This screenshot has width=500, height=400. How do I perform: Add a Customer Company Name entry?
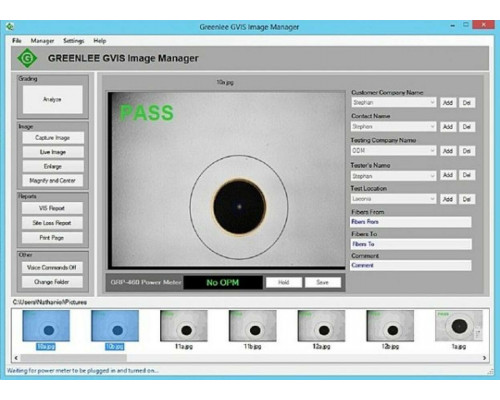coord(448,103)
